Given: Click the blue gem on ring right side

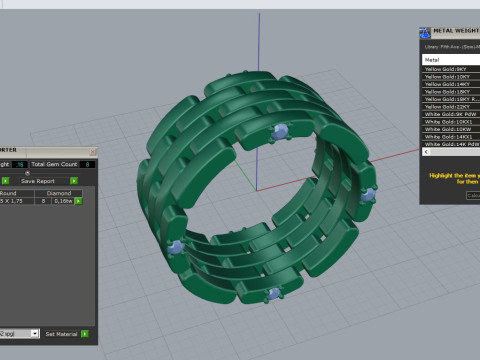Looking at the screenshot, I should point(368,195).
